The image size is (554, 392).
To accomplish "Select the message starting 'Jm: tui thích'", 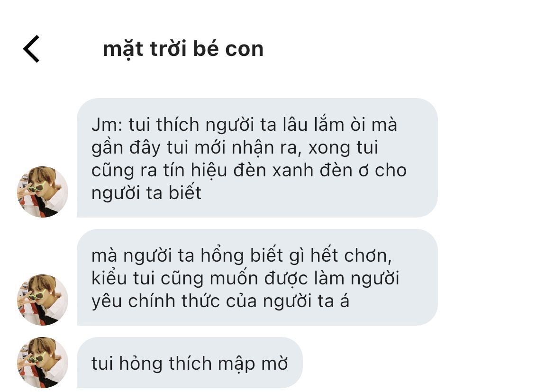I will 257,158.
